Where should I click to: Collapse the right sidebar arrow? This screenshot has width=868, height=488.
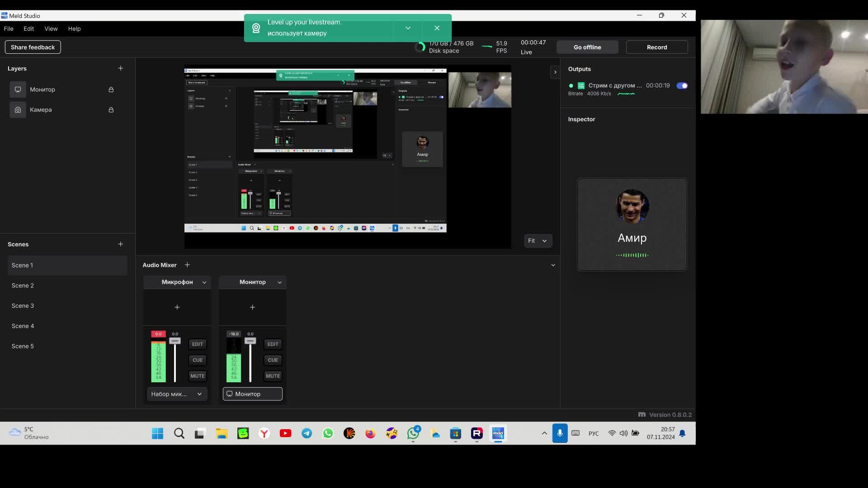[555, 72]
